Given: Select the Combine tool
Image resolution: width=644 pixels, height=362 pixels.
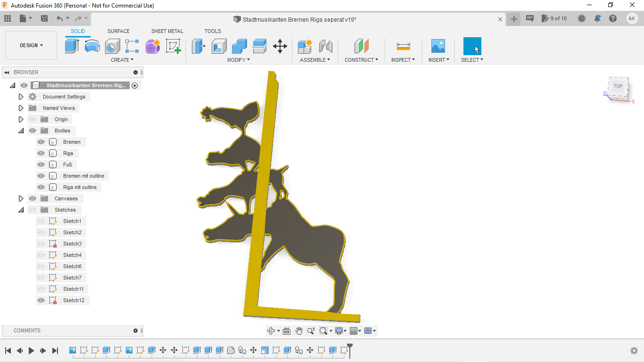Looking at the screenshot, I should click(239, 46).
